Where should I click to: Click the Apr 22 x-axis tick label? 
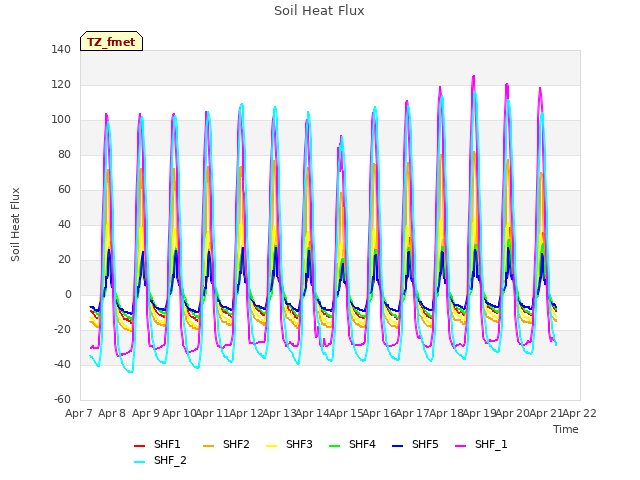580,413
